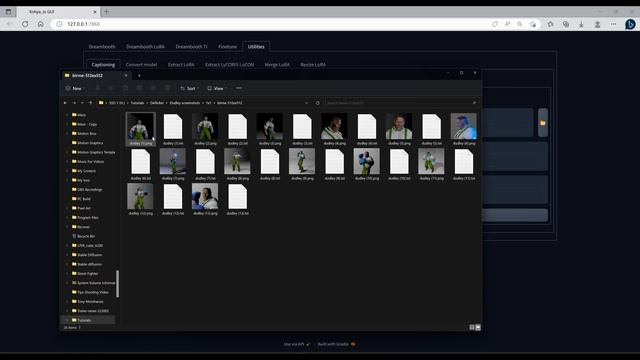
Task: Open the View dropdown in Explorer
Action: [217, 88]
